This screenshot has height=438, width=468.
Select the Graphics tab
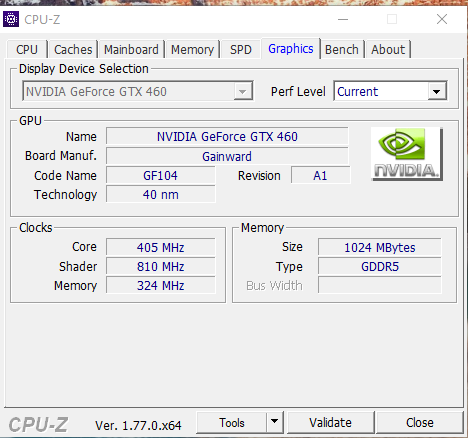pyautogui.click(x=291, y=49)
